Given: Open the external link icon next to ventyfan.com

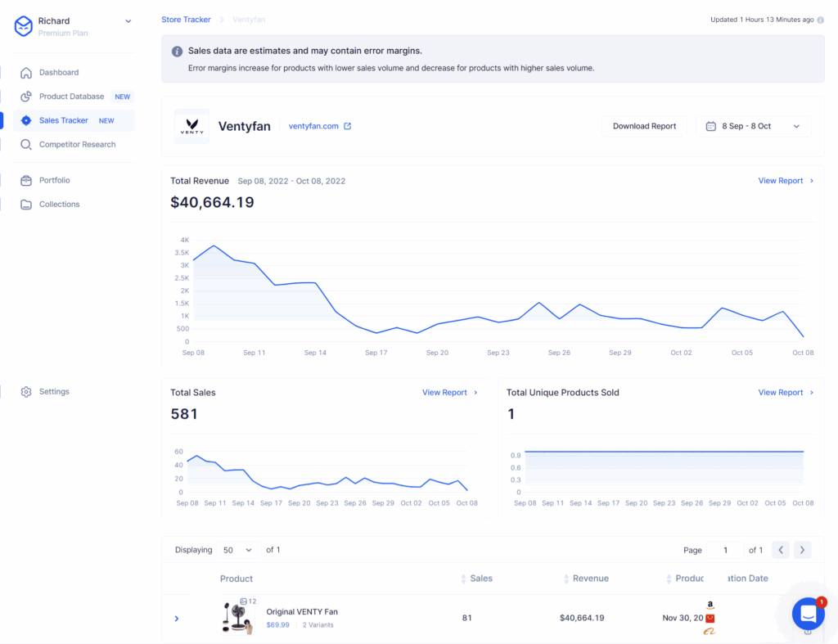Looking at the screenshot, I should pos(347,126).
